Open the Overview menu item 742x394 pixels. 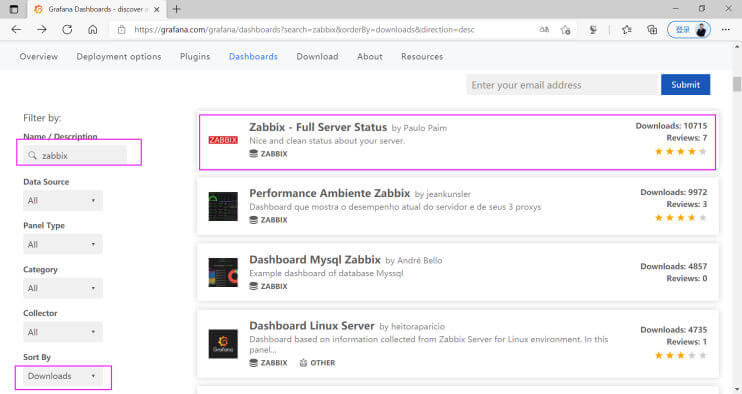tap(39, 56)
